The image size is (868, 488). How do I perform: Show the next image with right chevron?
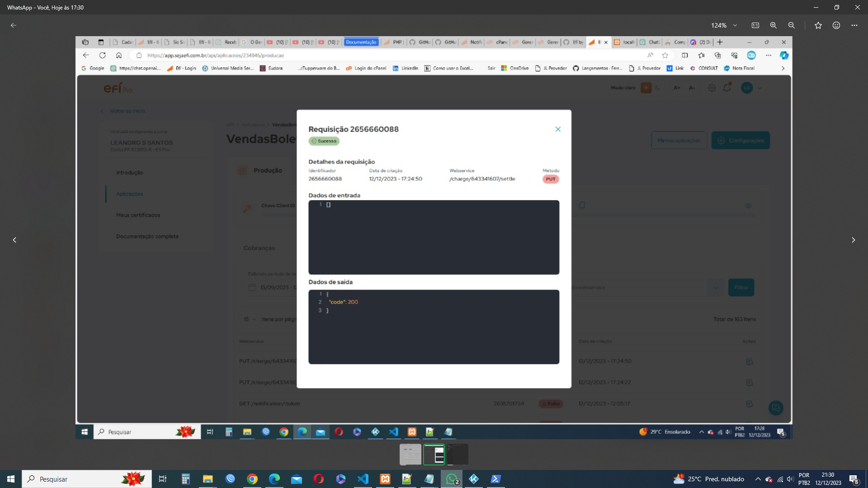(x=854, y=240)
